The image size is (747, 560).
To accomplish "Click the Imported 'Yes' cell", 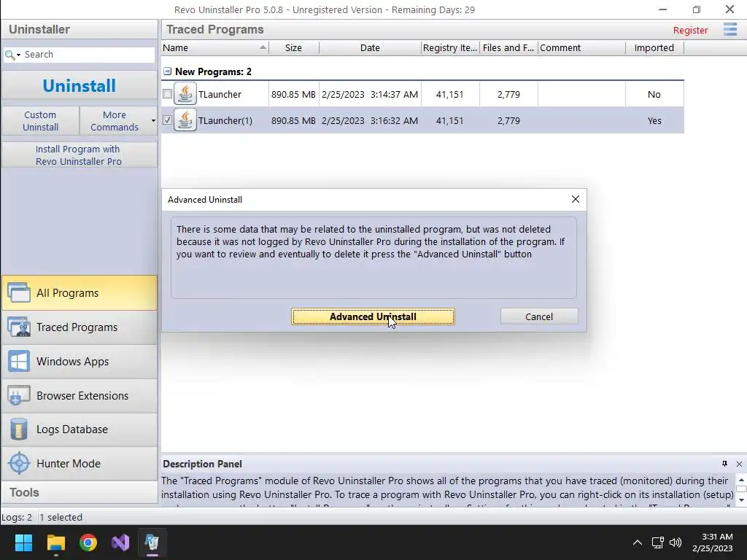I will (654, 120).
